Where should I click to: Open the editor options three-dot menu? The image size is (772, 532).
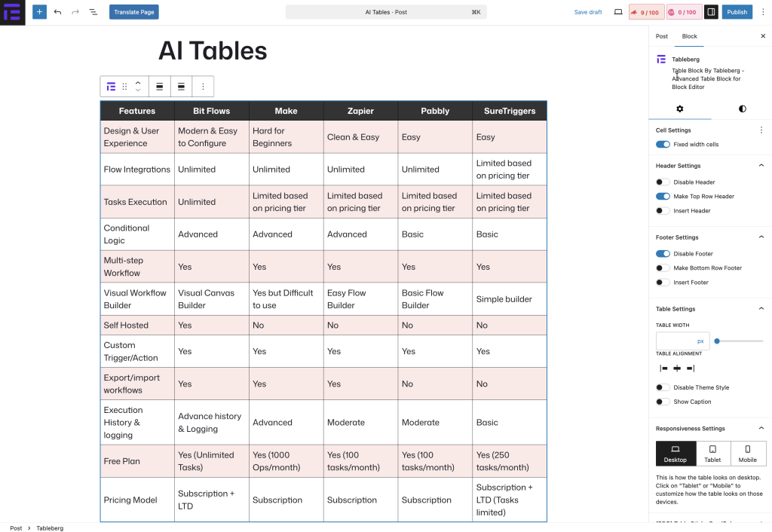(x=763, y=12)
